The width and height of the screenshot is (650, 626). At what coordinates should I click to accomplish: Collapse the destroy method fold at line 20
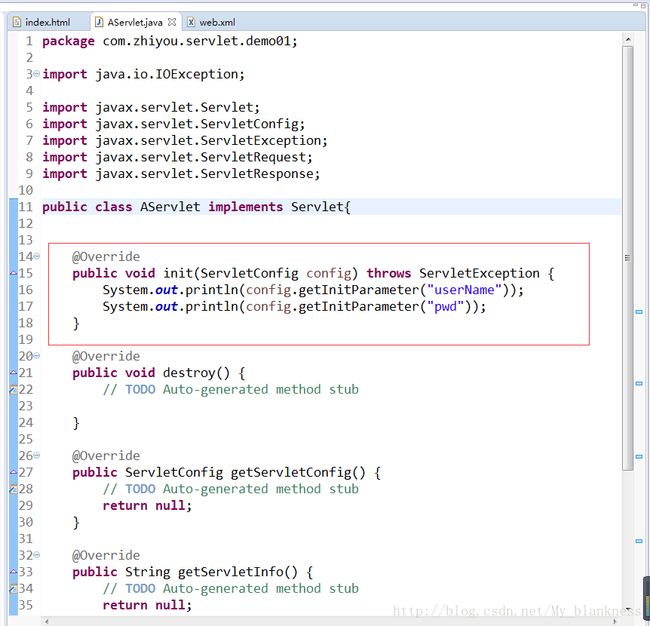coord(36,356)
